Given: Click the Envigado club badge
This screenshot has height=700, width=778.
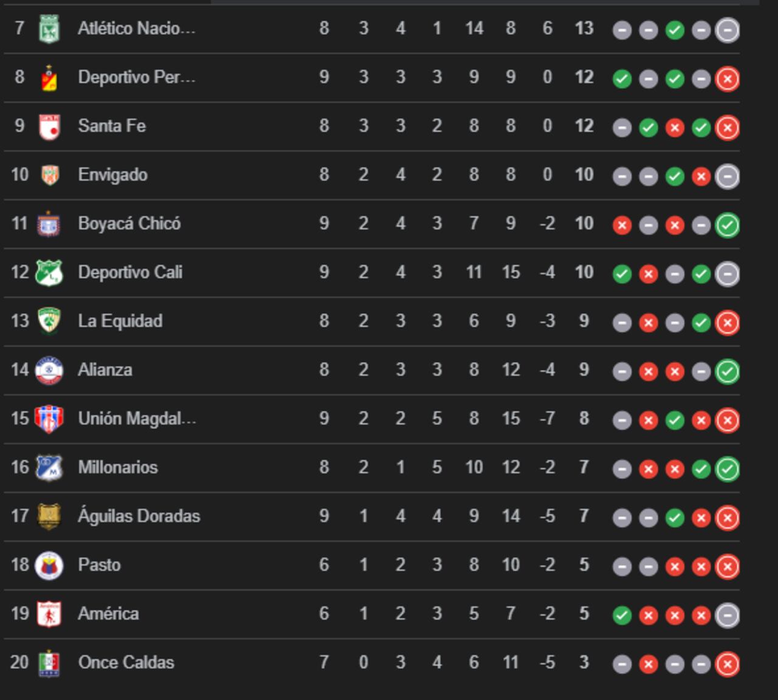Looking at the screenshot, I should pyautogui.click(x=49, y=175).
